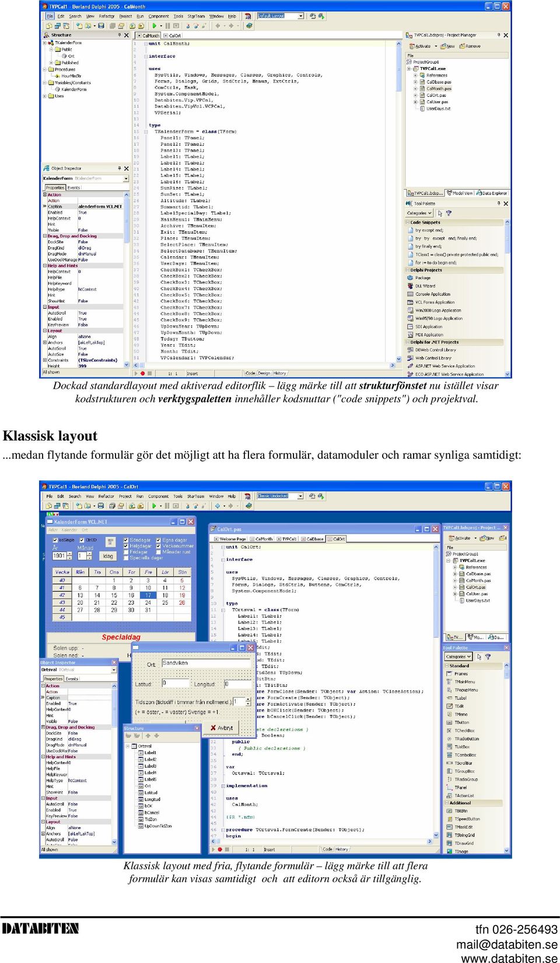Click Avbryt button in Ortsval form
The width and height of the screenshot is (560, 963).
(x=221, y=728)
